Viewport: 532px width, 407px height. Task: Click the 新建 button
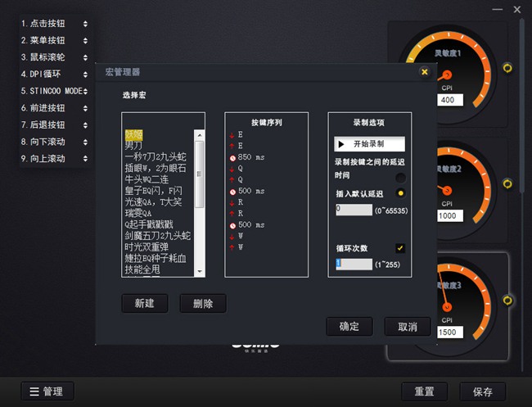pyautogui.click(x=145, y=303)
